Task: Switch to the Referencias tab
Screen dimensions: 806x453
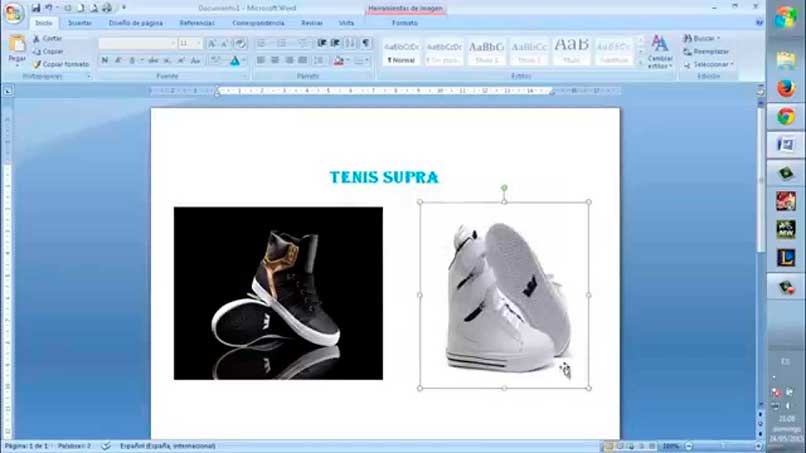Action: point(197,23)
